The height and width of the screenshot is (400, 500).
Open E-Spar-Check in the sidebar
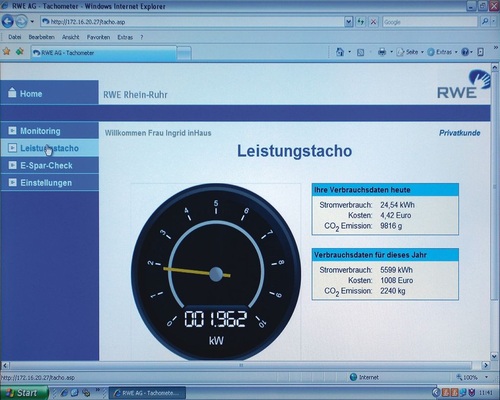(49, 165)
